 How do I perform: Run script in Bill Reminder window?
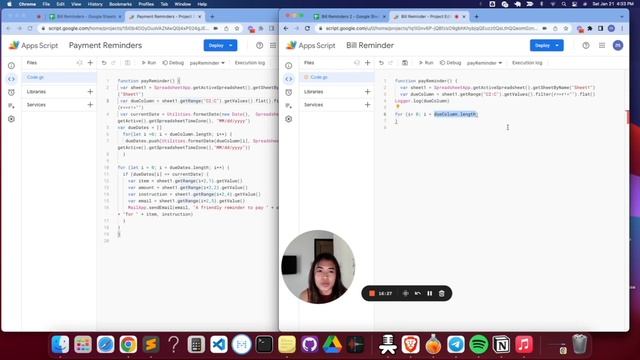point(426,63)
